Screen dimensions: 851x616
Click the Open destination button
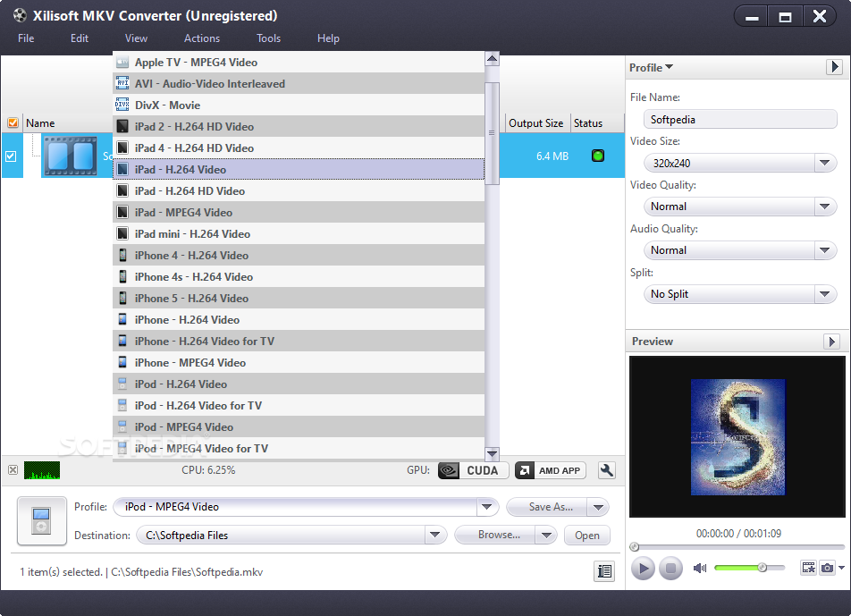587,536
